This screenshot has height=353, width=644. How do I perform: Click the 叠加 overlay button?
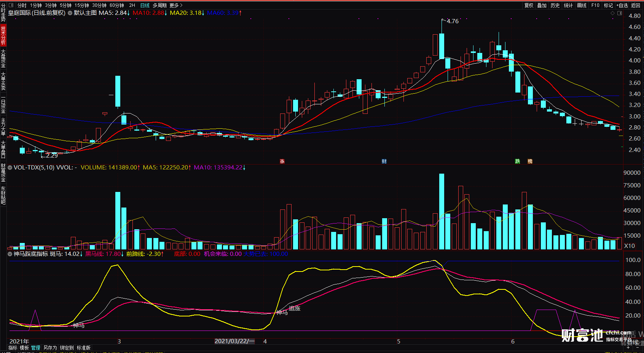(x=542, y=5)
